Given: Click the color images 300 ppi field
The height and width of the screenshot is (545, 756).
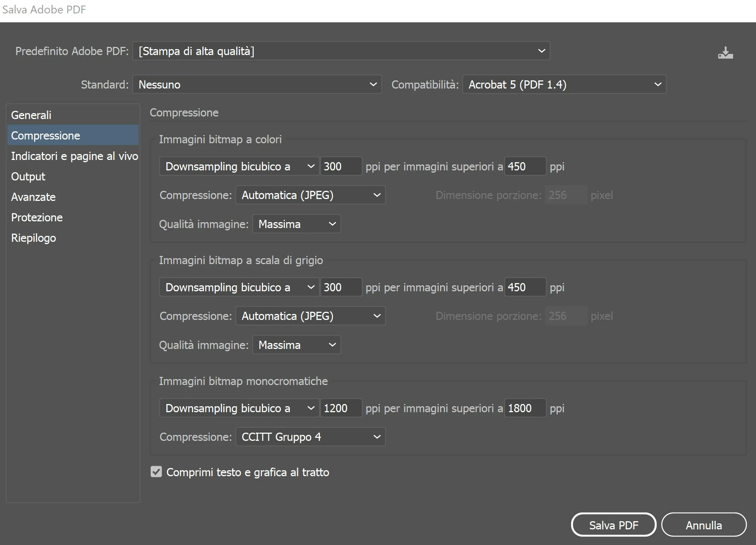Looking at the screenshot, I should pos(340,166).
